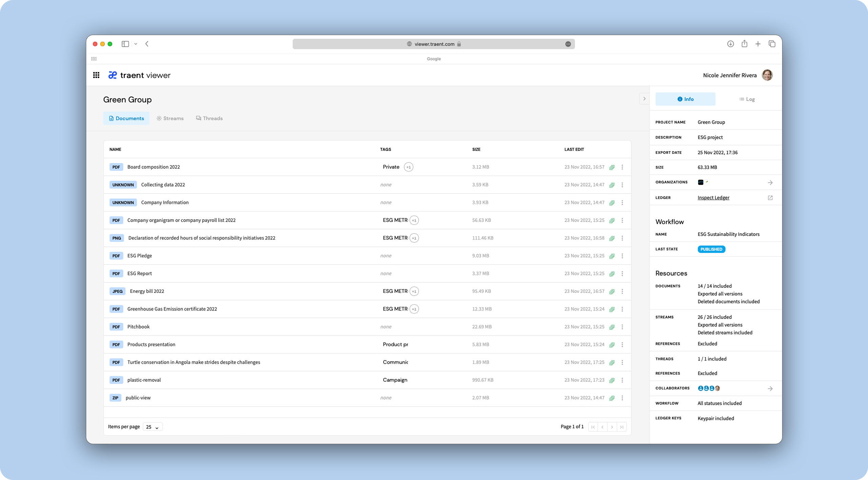868x480 pixels.
Task: Click the viewer.traent.com address bar
Action: (434, 44)
